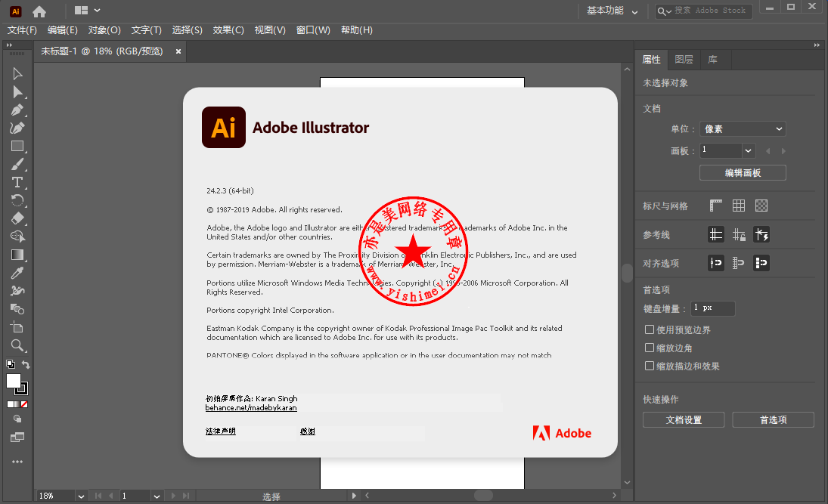This screenshot has height=504, width=828.
Task: Open the 对象(O) menu
Action: (x=104, y=30)
